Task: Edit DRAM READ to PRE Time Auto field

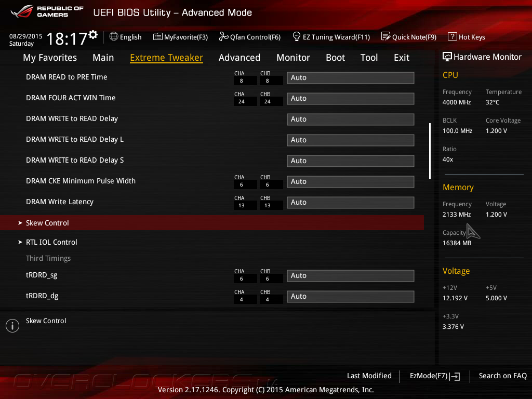Action: point(351,78)
